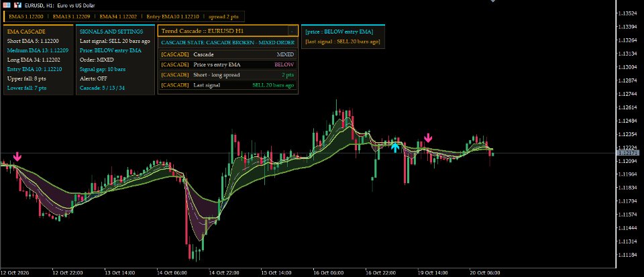Click the 1.13524 price scale label
The height and width of the screenshot is (277, 644).
tap(627, 13)
